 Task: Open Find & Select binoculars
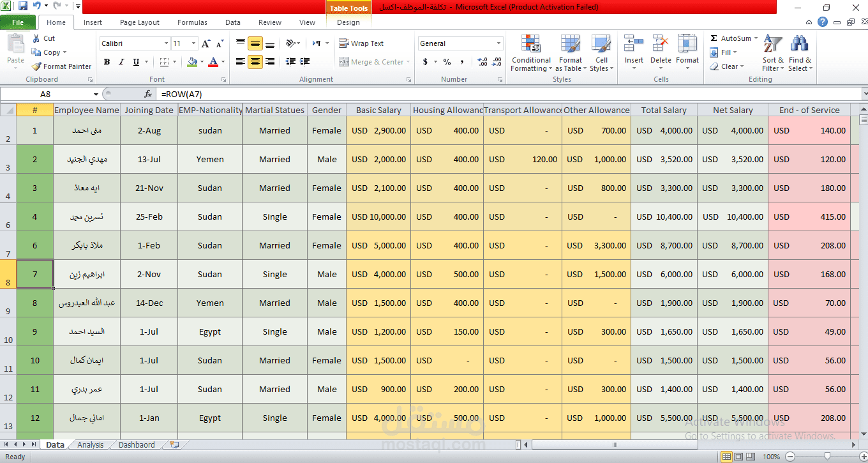point(800,53)
